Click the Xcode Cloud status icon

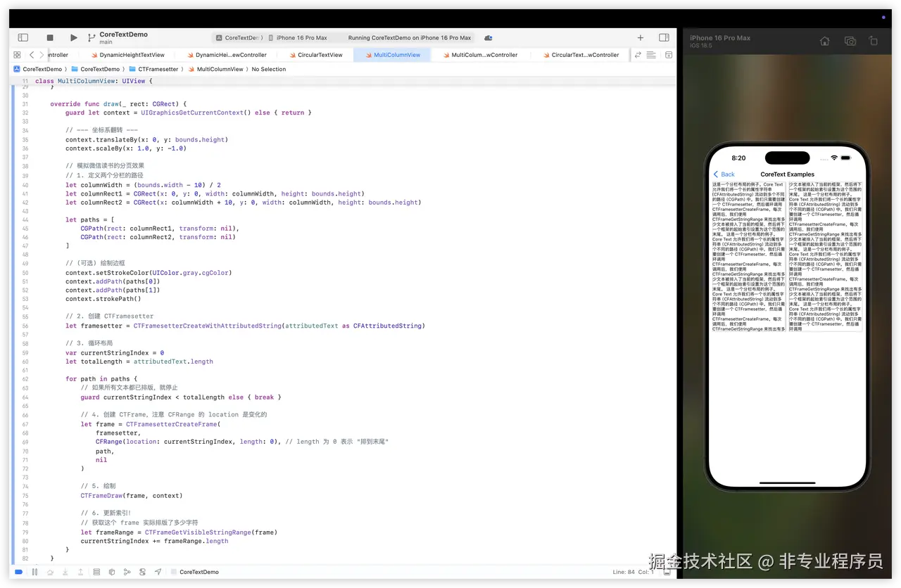coord(488,38)
